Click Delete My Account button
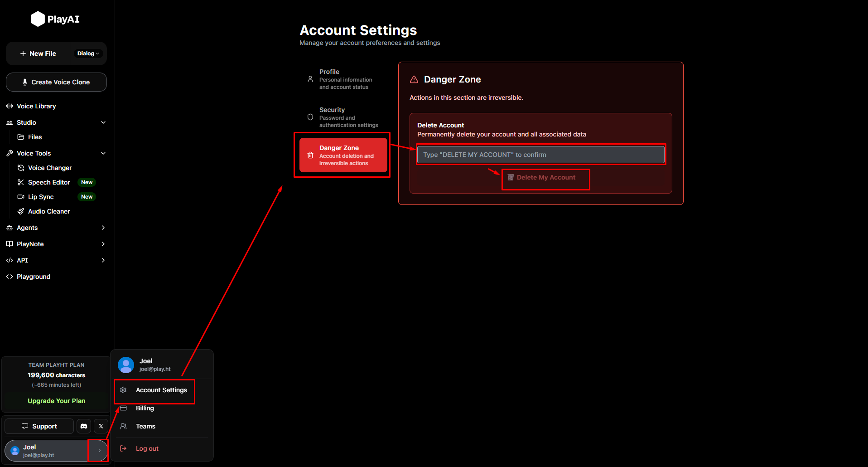Viewport: 868px width, 467px height. pyautogui.click(x=541, y=177)
